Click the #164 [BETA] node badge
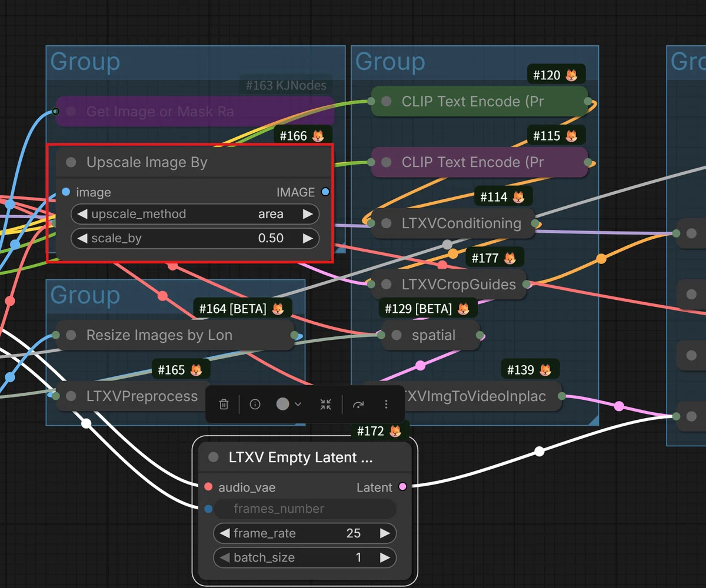The width and height of the screenshot is (706, 588). 242,309
